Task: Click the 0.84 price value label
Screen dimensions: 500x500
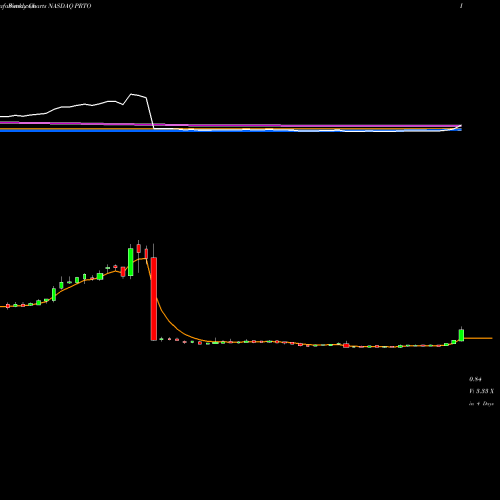Action: 475,379
